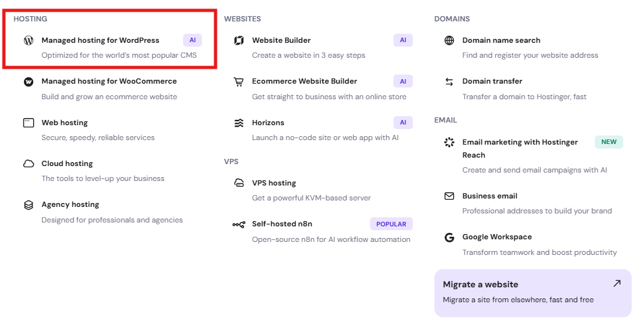The width and height of the screenshot is (644, 323).
Task: Click the AI badge beside WordPress hosting
Action: pyautogui.click(x=193, y=40)
